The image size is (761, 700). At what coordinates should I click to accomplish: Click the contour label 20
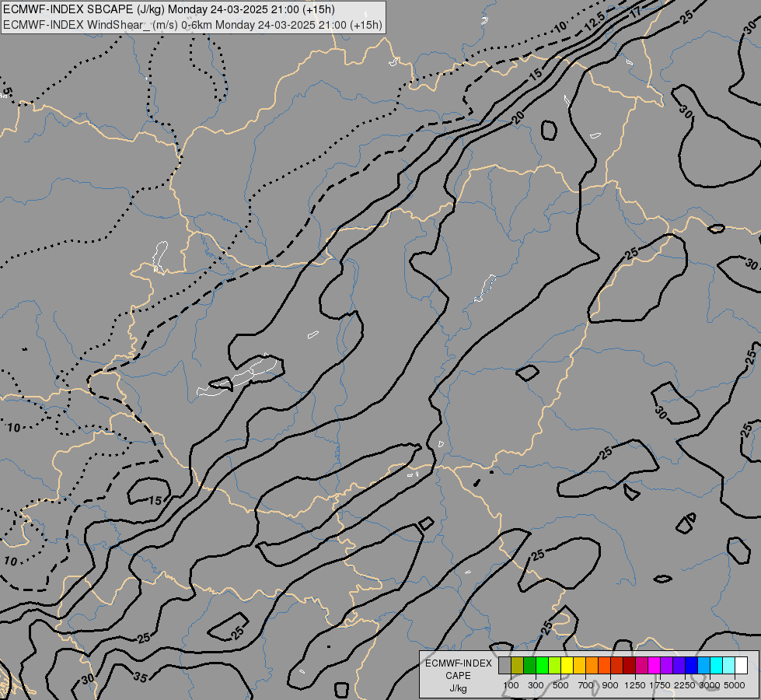[518, 117]
